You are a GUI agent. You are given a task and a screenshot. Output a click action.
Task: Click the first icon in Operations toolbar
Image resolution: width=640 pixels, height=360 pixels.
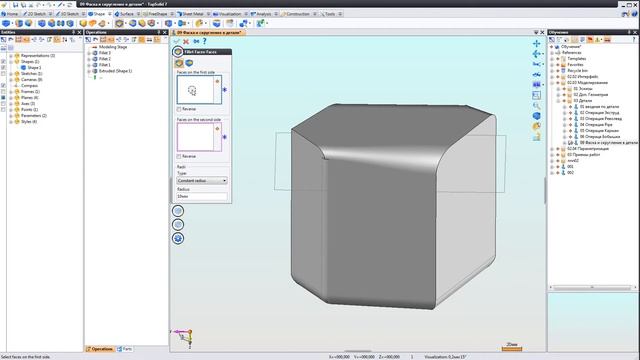coord(88,40)
